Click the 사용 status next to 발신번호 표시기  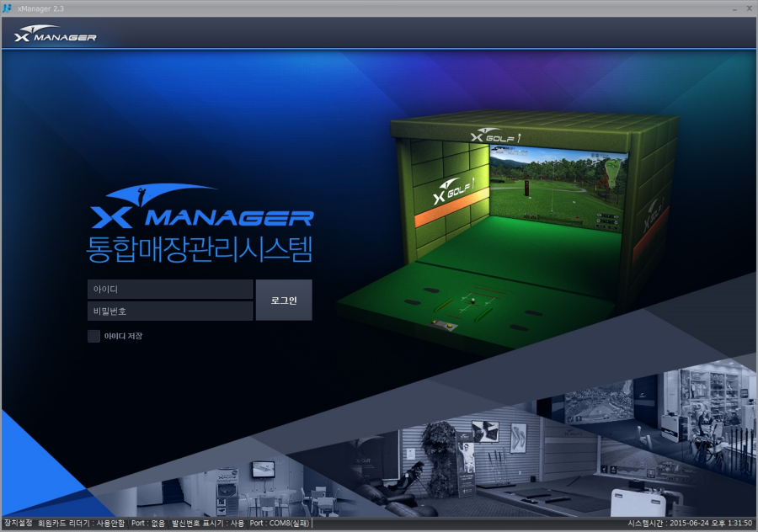coord(238,522)
